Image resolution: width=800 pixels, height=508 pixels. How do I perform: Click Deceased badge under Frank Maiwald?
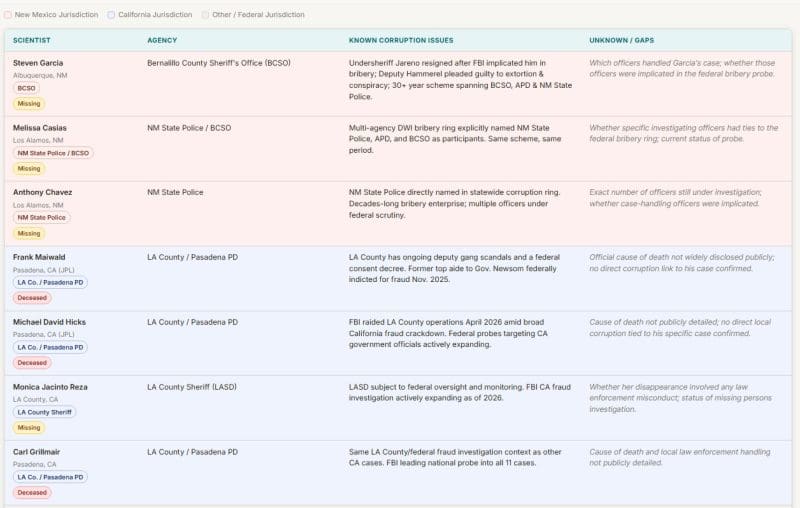click(x=32, y=298)
